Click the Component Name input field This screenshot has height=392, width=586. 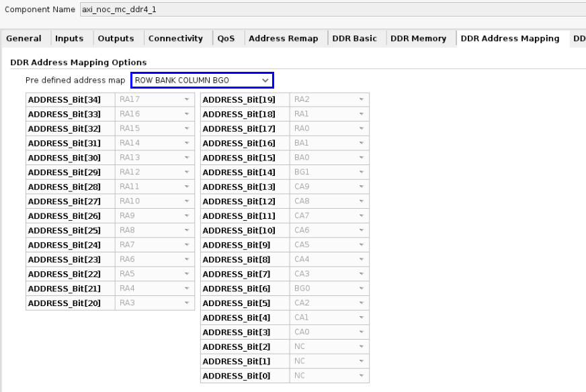(x=336, y=11)
